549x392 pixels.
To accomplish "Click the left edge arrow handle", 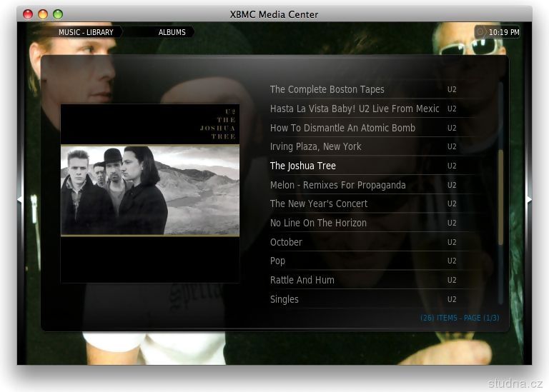I will 20,200.
